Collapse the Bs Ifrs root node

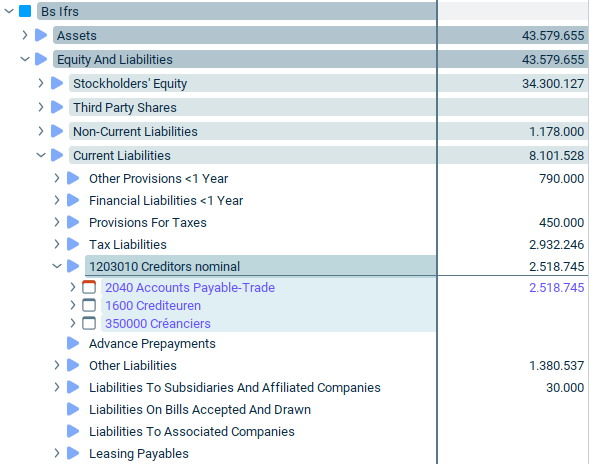9,11
